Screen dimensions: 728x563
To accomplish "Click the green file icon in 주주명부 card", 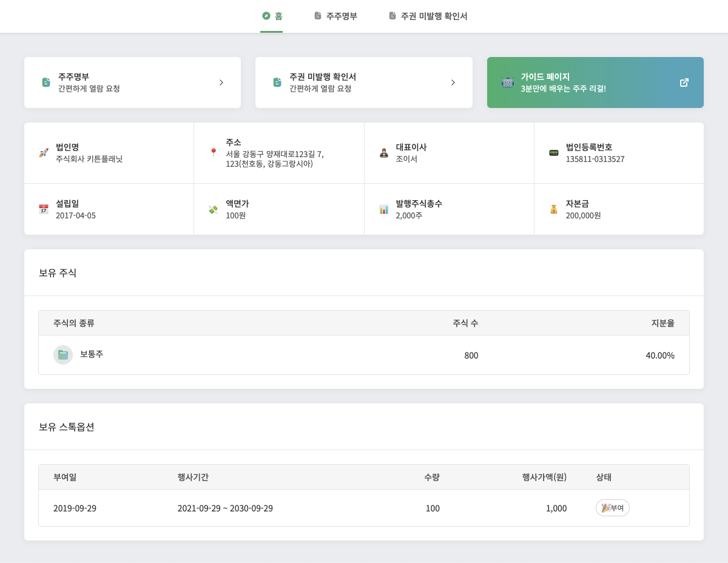I will tap(46, 83).
